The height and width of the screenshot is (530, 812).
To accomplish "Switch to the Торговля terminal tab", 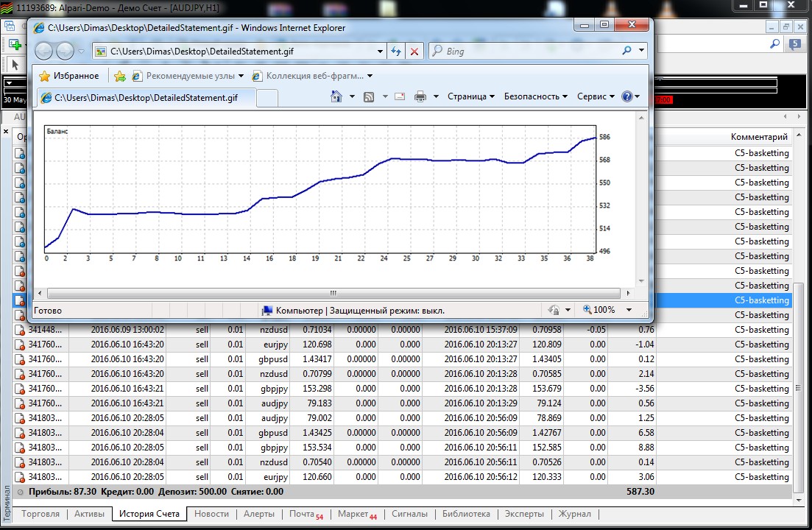I will point(40,514).
